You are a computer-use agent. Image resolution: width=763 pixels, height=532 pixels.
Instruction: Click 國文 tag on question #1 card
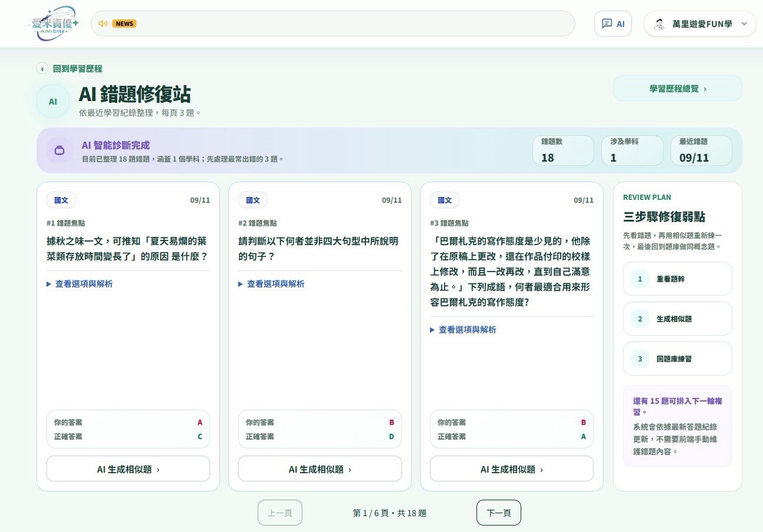click(x=61, y=200)
